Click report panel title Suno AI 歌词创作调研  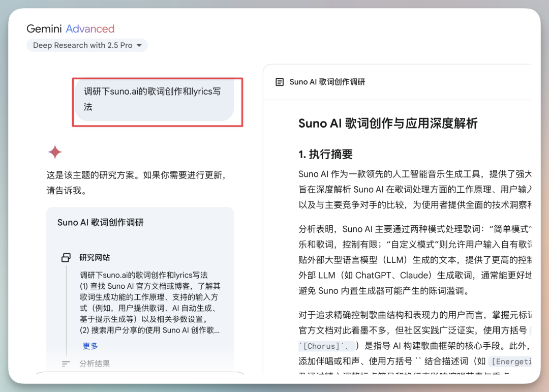coord(327,82)
